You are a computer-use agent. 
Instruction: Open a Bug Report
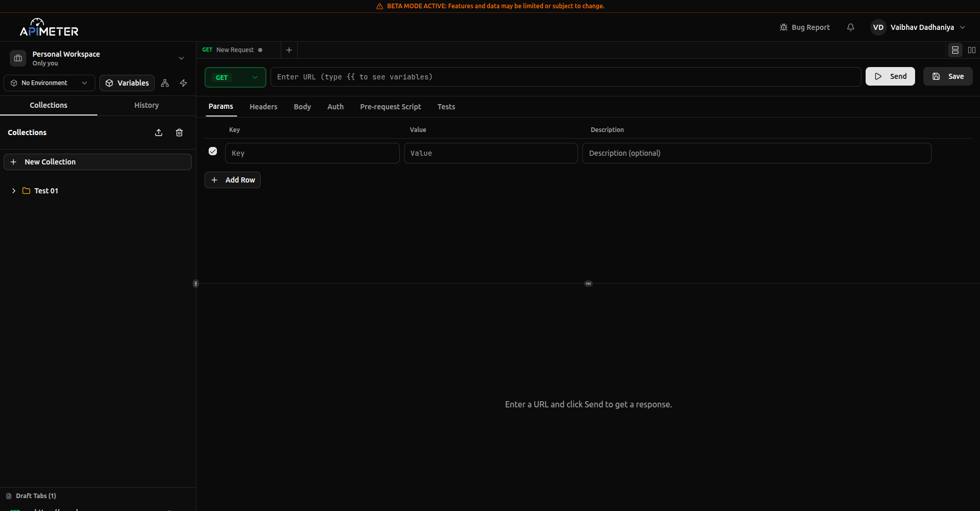coord(804,27)
